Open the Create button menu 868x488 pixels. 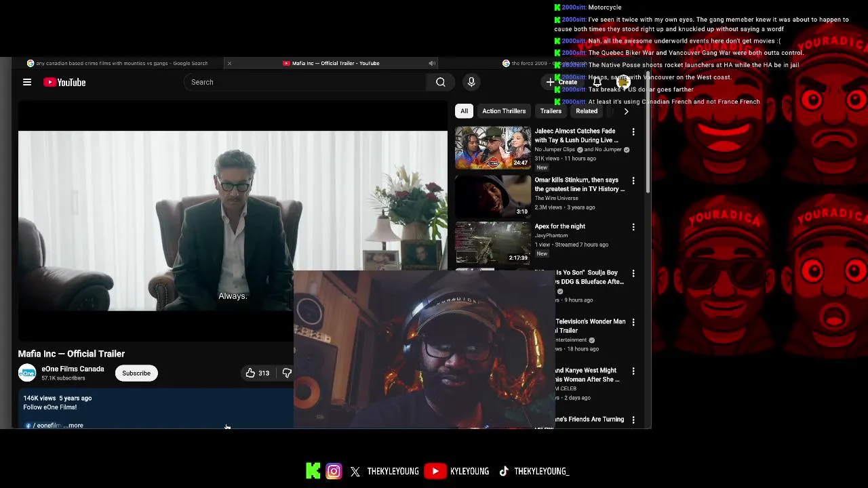[x=562, y=82]
